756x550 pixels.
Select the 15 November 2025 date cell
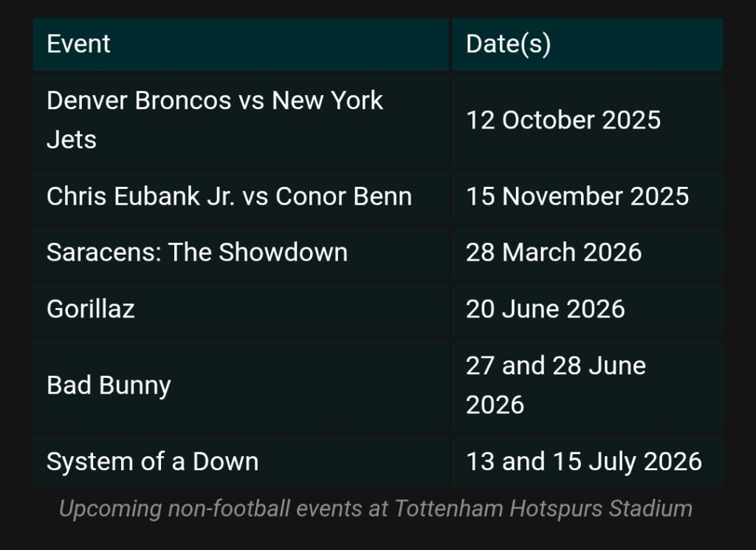tap(577, 196)
